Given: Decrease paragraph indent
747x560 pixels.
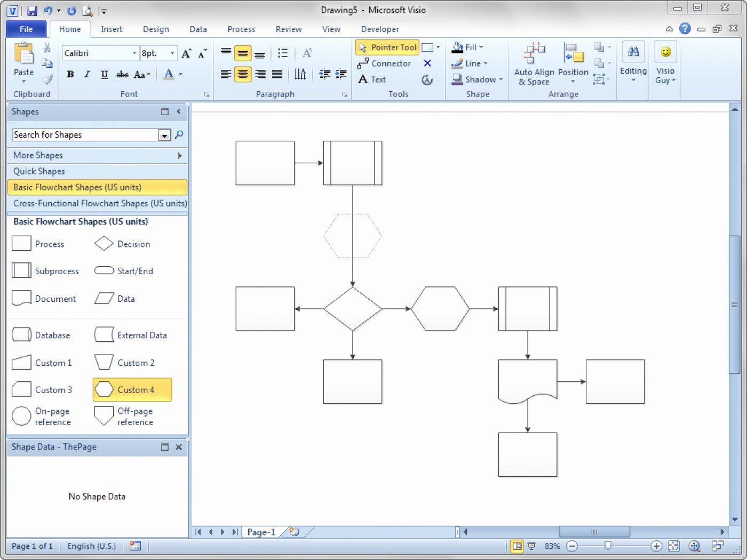Looking at the screenshot, I should (324, 74).
